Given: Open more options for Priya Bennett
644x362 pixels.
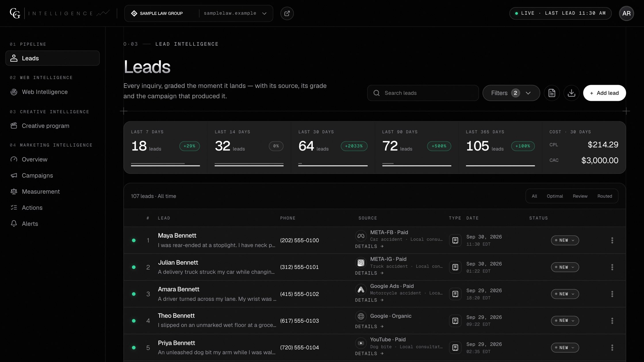Looking at the screenshot, I should [x=612, y=348].
